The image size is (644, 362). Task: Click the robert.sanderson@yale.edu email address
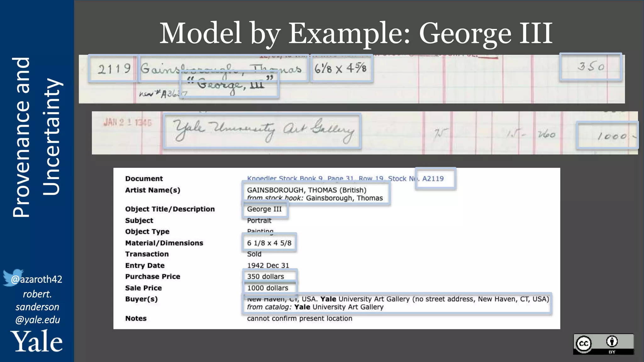[37, 307]
